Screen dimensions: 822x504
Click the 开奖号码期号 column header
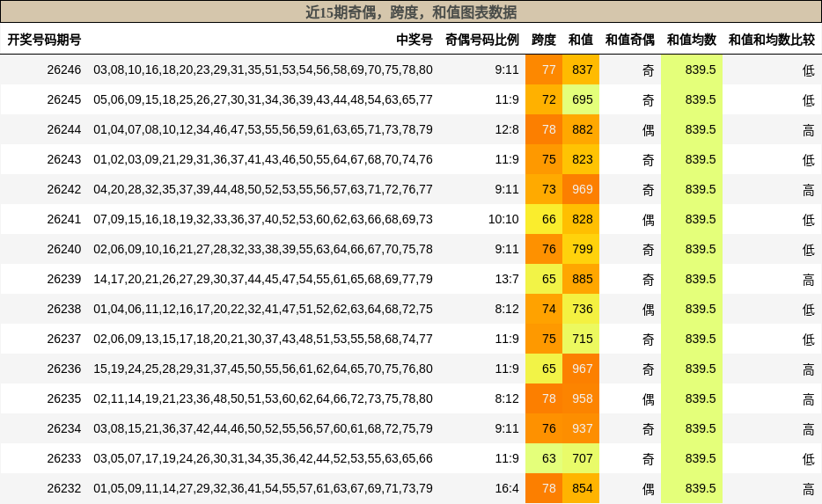[45, 40]
